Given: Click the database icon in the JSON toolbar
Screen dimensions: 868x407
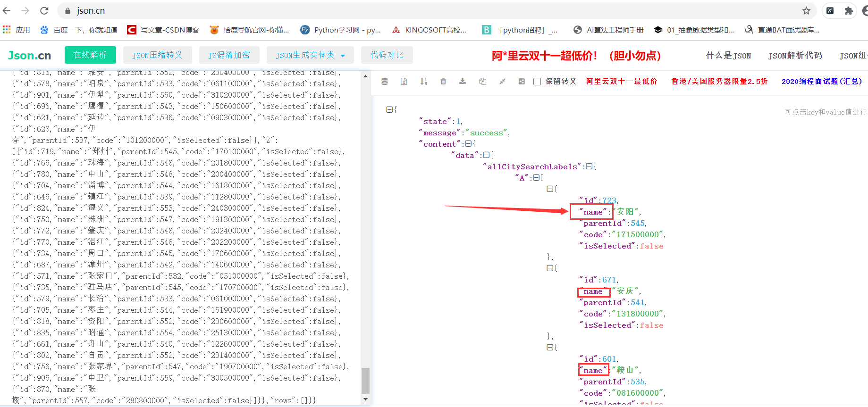Looking at the screenshot, I should (x=385, y=82).
